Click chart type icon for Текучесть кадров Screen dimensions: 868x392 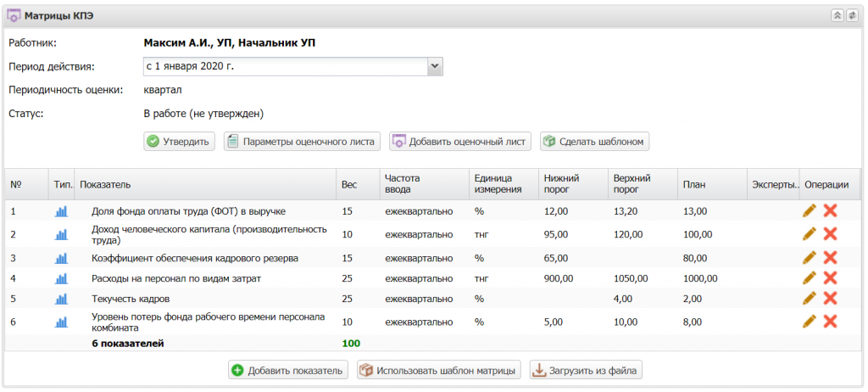(61, 299)
